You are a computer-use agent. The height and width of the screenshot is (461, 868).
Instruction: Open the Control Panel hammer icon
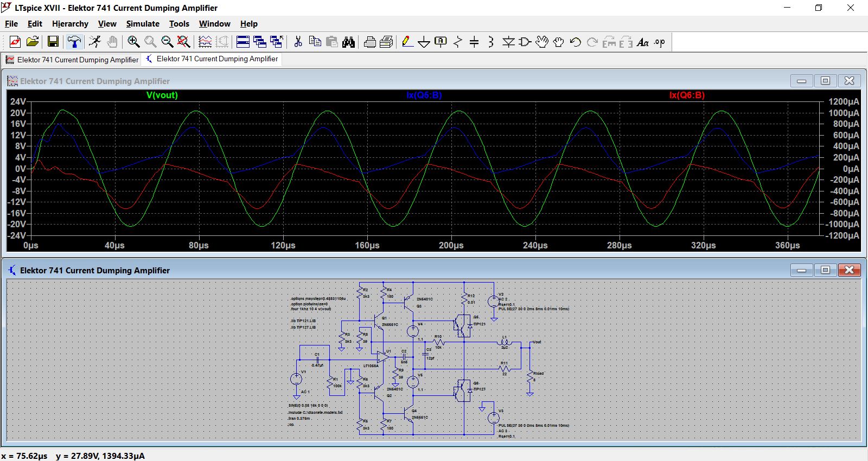pos(74,42)
